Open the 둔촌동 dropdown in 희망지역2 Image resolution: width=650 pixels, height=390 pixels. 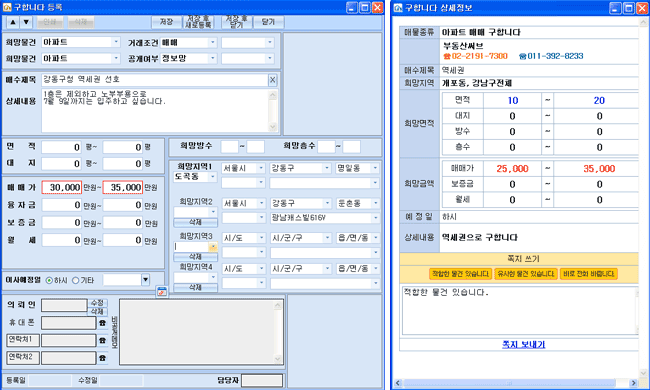pos(375,203)
